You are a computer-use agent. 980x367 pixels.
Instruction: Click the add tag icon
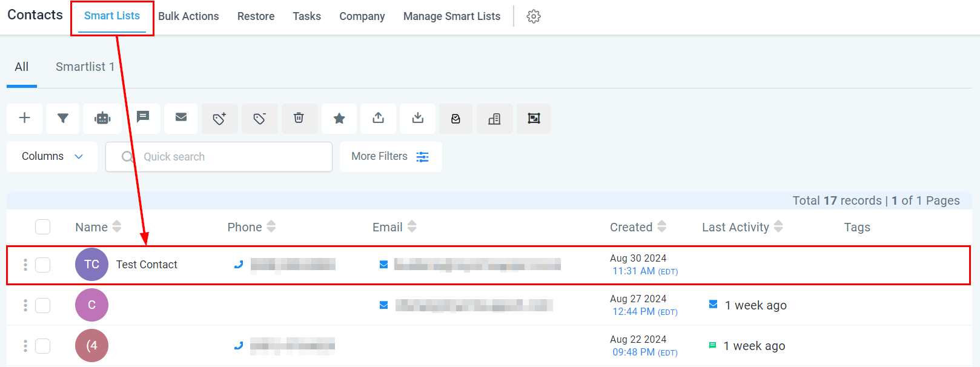coord(220,118)
